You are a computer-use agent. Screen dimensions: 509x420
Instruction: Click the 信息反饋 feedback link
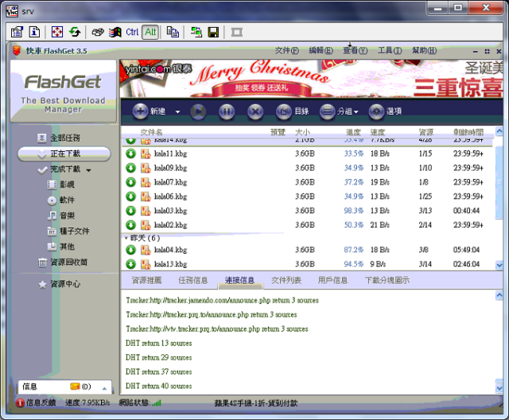[x=36, y=402]
